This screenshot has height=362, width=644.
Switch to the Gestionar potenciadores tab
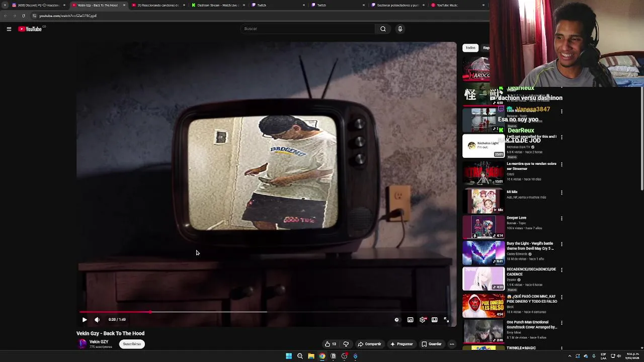pyautogui.click(x=397, y=5)
